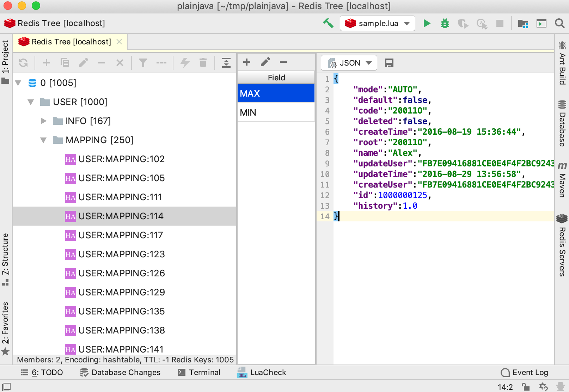
Task: Stop the running process
Action: (x=500, y=23)
